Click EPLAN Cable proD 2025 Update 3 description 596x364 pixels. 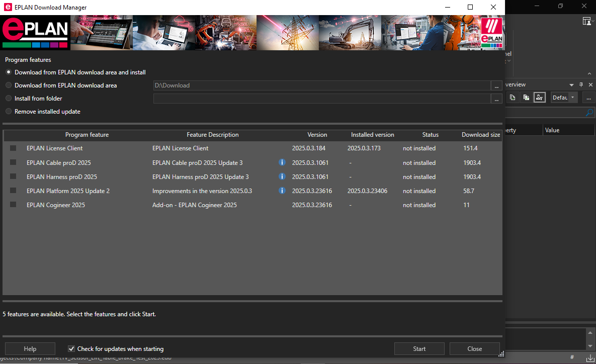(197, 162)
